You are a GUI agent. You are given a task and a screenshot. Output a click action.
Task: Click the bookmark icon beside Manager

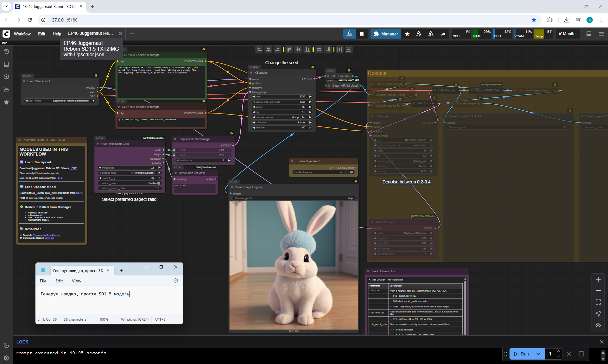[x=362, y=34]
